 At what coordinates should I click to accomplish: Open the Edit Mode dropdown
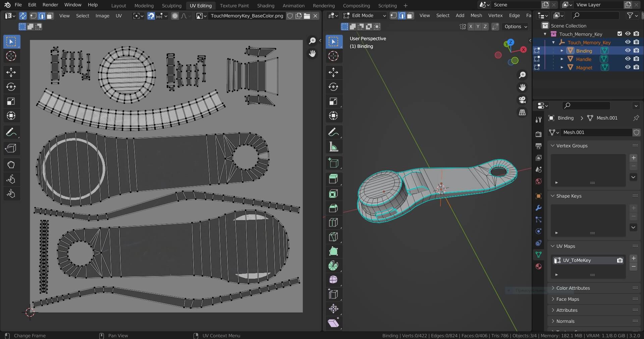[x=365, y=15]
